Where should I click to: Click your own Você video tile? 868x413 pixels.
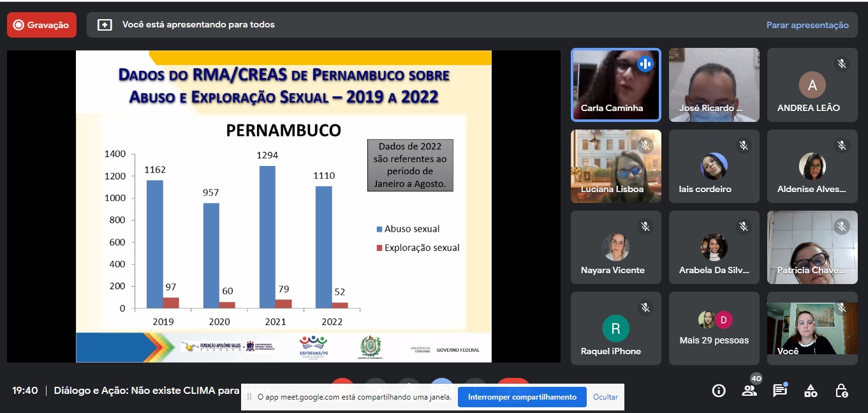pyautogui.click(x=812, y=328)
